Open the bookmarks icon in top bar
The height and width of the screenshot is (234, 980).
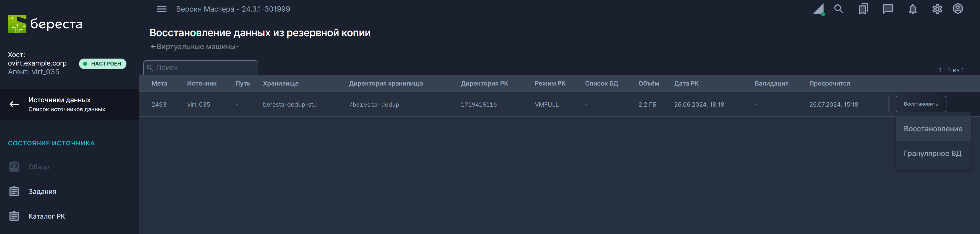863,9
